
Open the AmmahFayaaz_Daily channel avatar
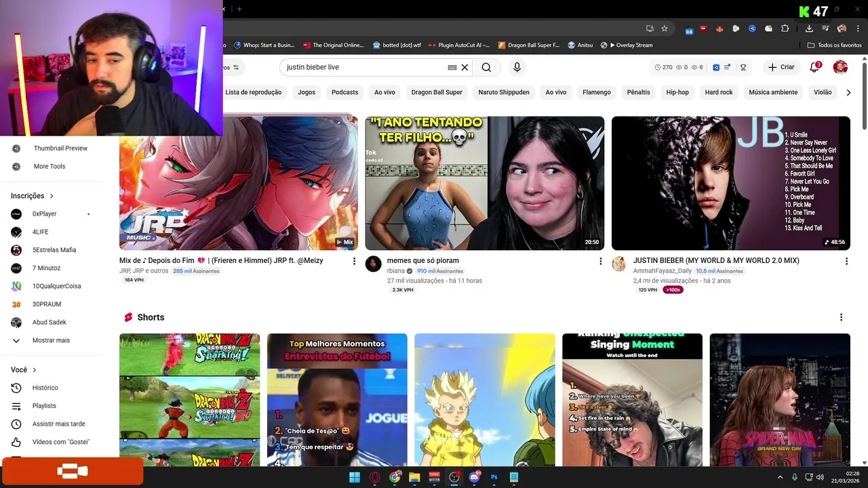point(619,264)
